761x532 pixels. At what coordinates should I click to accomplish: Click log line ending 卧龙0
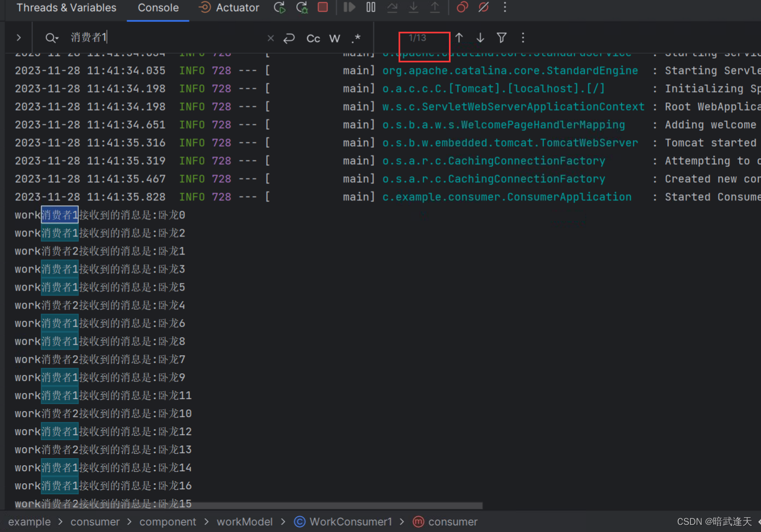click(100, 215)
